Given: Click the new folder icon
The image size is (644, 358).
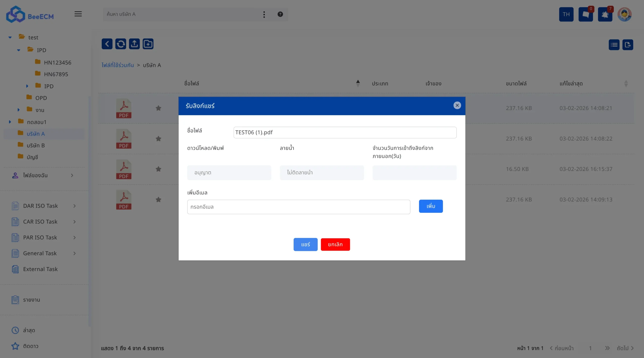Looking at the screenshot, I should 148,44.
